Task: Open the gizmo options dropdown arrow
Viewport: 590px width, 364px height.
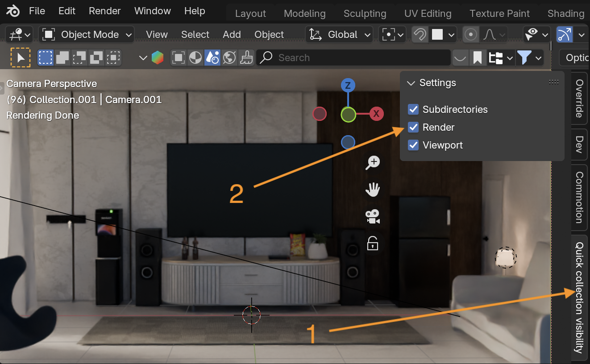Action: (582, 34)
